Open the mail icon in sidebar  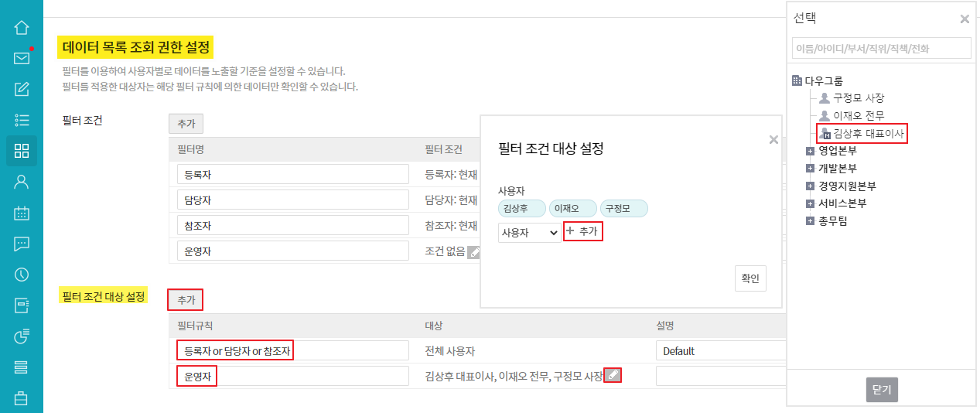22,58
